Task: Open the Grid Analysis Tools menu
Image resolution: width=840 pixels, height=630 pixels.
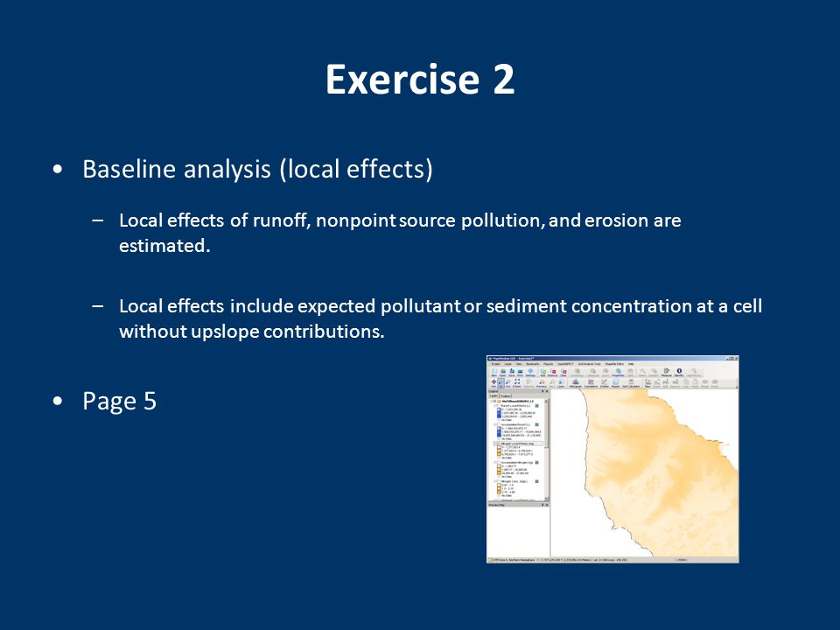Action: 589,364
